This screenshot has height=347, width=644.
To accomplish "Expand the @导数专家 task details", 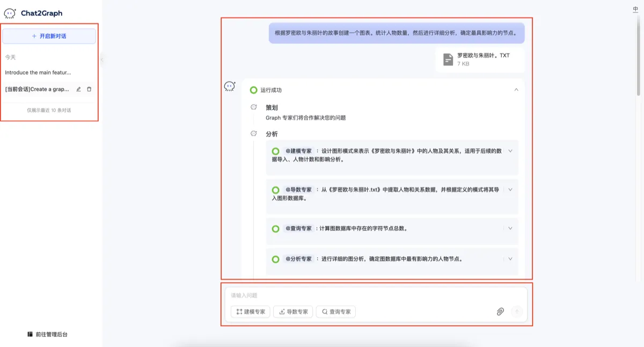I will [510, 190].
